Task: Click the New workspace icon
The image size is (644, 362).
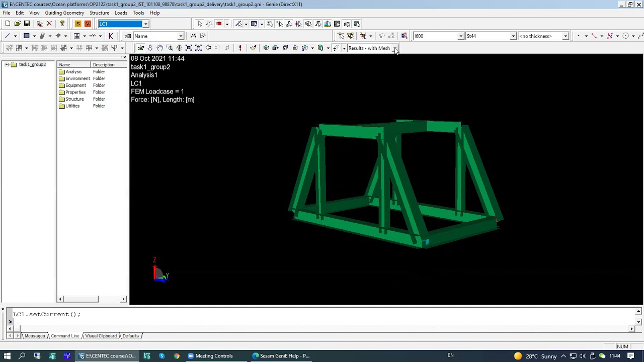Action: click(x=8, y=24)
